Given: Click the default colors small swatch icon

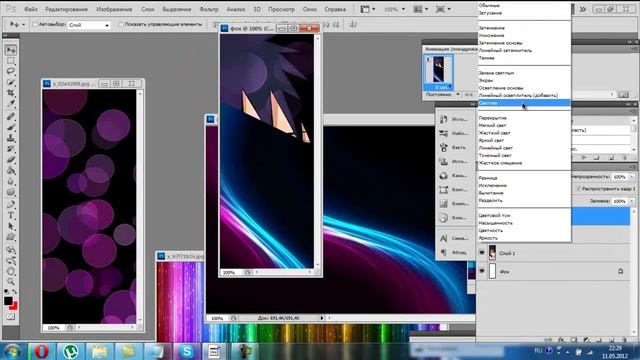Looking at the screenshot, I should coord(6,292).
